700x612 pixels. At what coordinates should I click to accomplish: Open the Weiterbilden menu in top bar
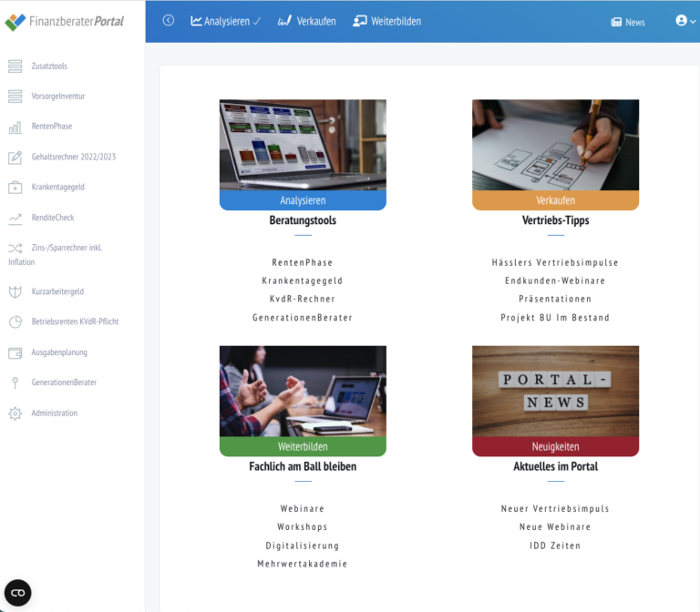tap(396, 22)
